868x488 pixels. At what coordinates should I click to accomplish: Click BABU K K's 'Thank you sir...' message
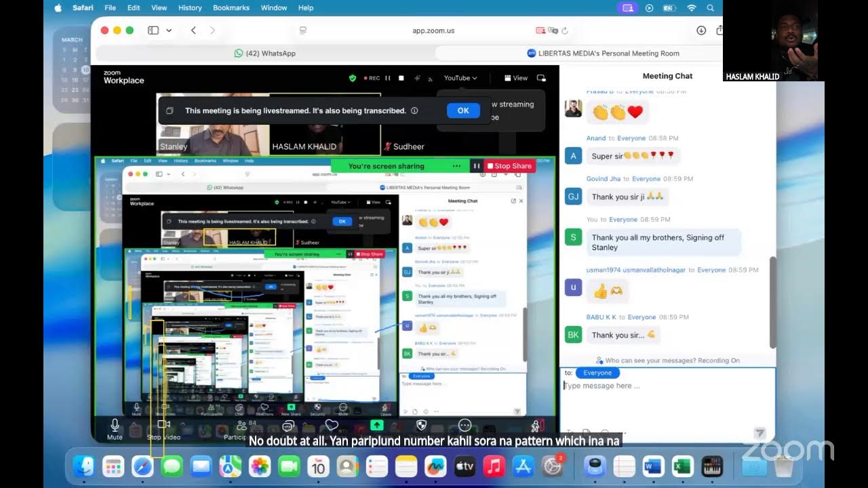(623, 335)
